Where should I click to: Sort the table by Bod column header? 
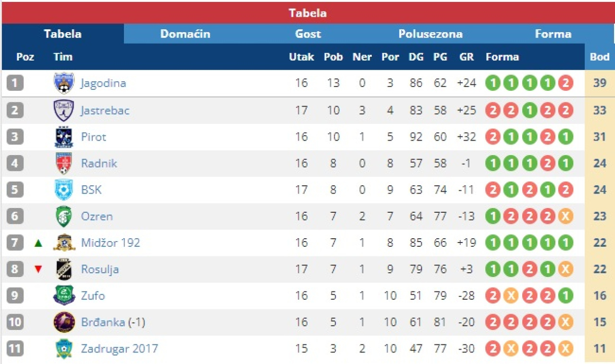(600, 57)
